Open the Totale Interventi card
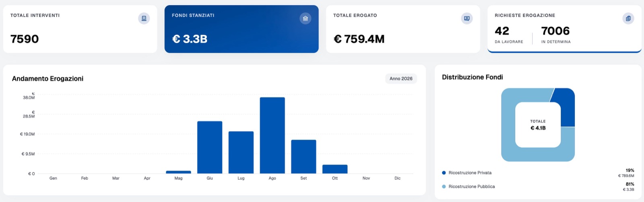 [x=80, y=29]
